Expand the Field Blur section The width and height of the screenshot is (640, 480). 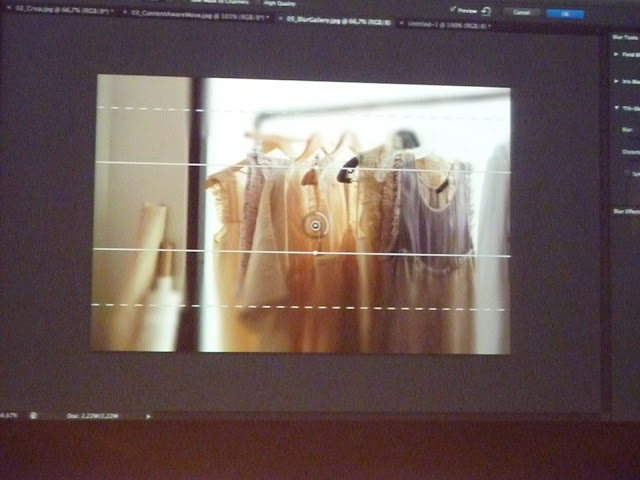pyautogui.click(x=616, y=54)
